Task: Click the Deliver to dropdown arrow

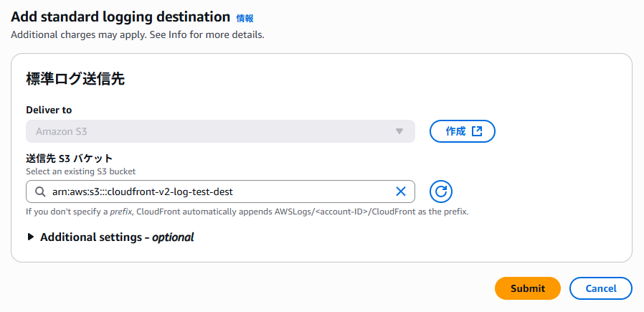Action: (399, 131)
